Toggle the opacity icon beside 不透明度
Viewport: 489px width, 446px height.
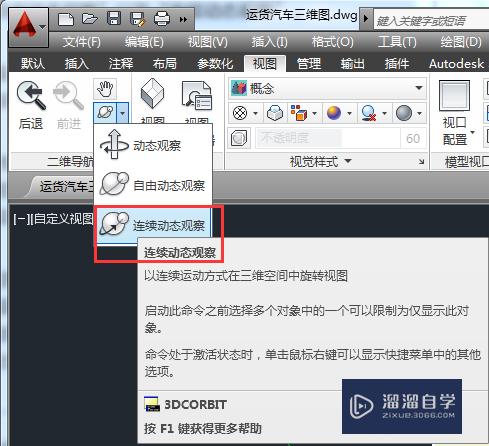(x=239, y=138)
